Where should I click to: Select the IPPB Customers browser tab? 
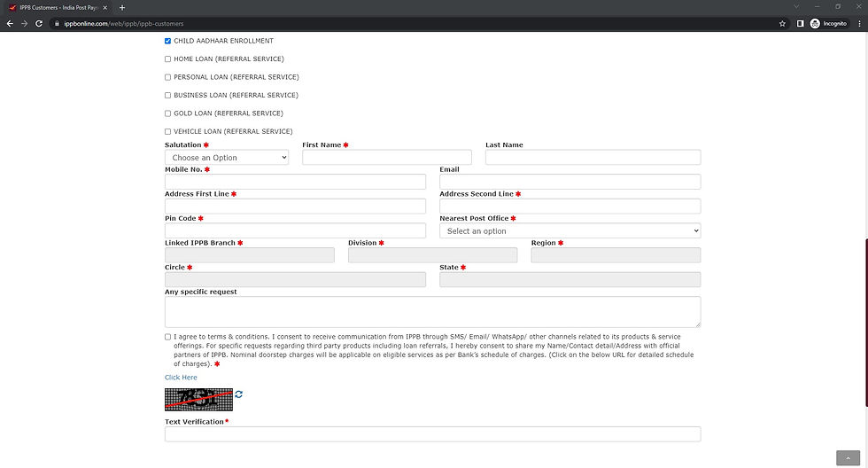pos(58,8)
